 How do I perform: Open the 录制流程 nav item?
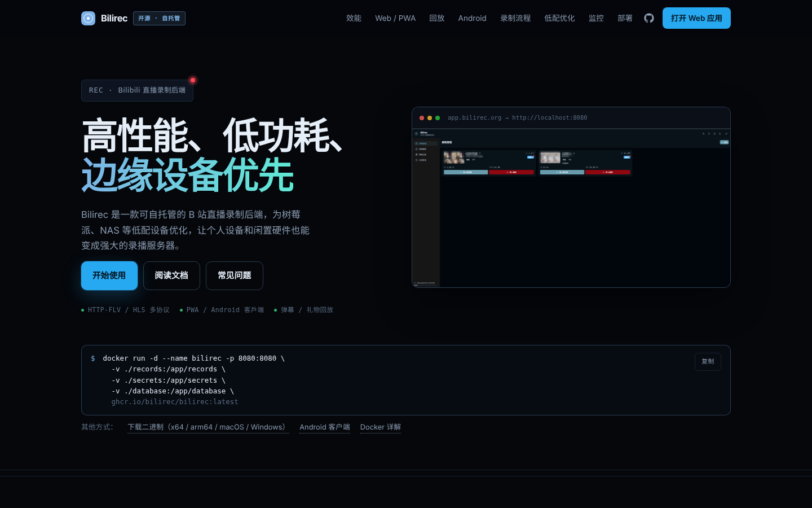pyautogui.click(x=515, y=18)
